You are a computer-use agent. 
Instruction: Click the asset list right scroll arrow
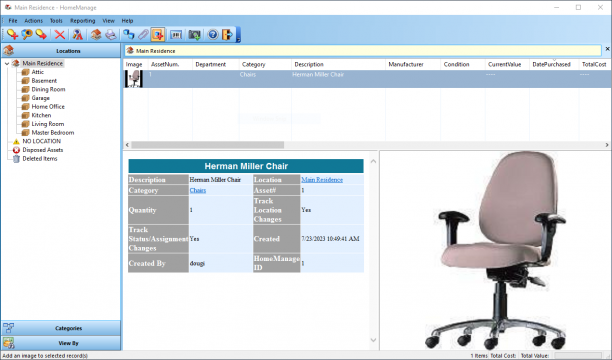(x=607, y=145)
